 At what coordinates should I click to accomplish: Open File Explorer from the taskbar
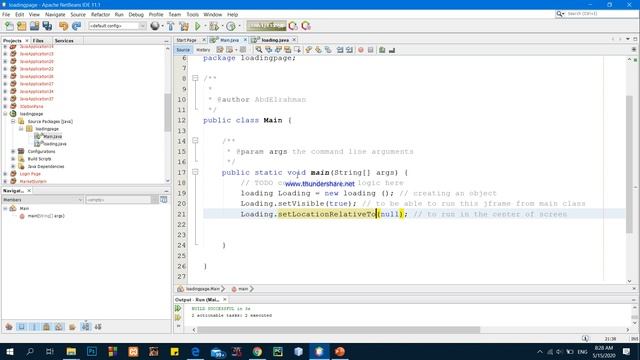71,351
